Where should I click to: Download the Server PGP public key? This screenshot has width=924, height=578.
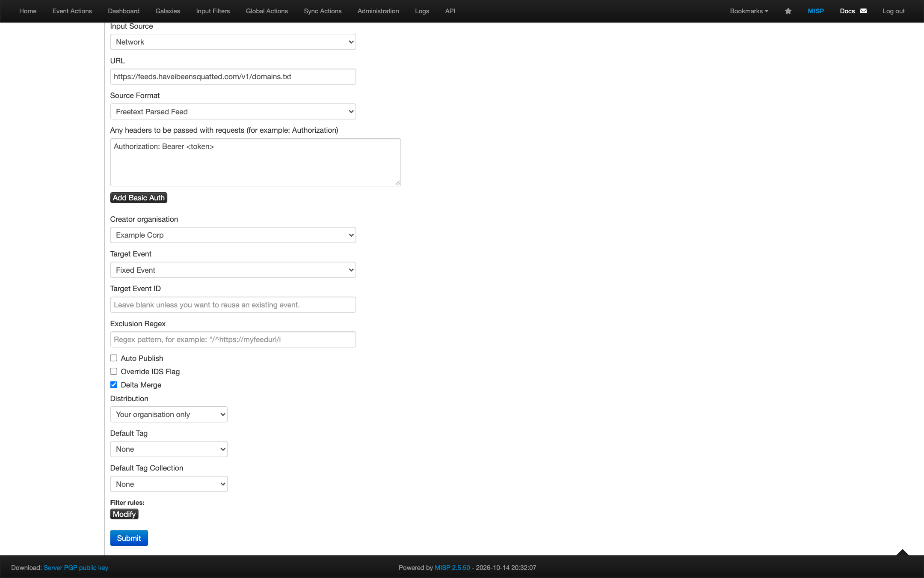click(x=76, y=568)
